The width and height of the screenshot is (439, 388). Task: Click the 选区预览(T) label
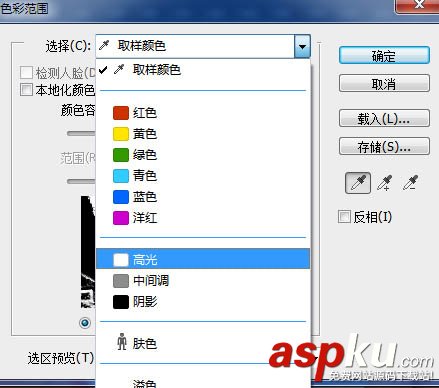coord(61,358)
